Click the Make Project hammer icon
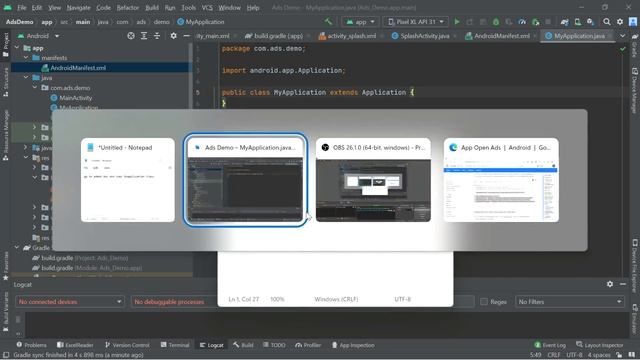Viewport: 640px width, 360px height. [329, 22]
